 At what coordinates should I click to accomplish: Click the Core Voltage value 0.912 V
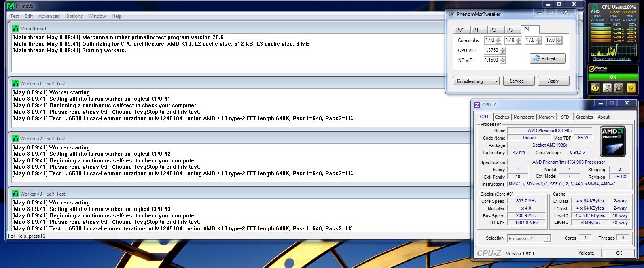click(x=577, y=153)
